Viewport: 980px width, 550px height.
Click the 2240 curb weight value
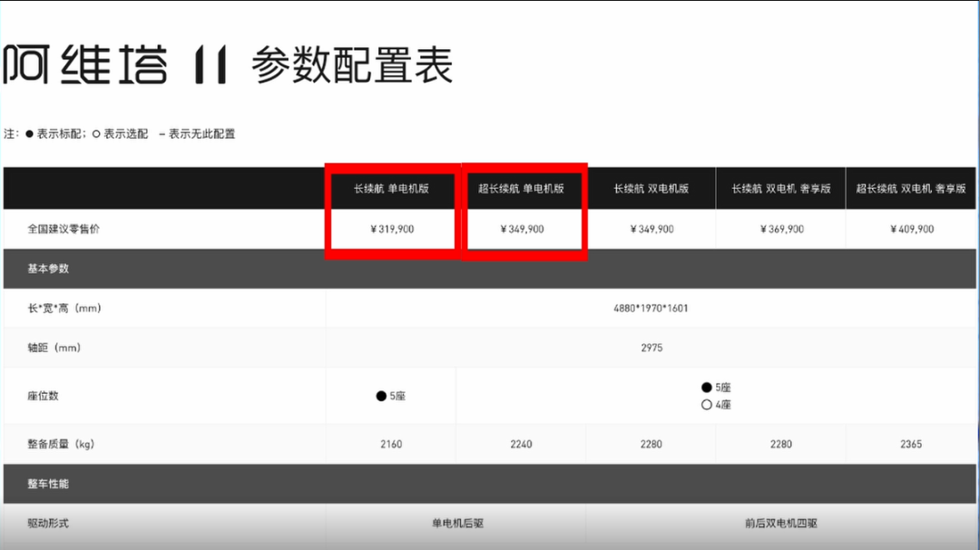click(x=521, y=444)
